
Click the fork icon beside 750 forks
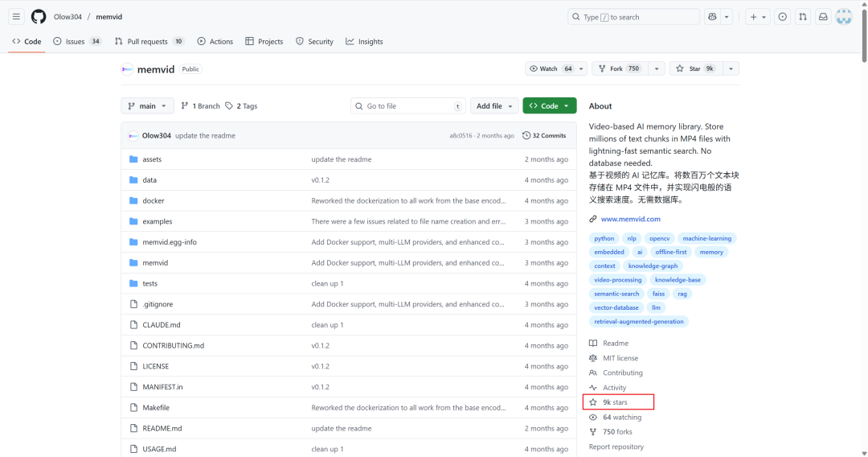click(x=593, y=431)
